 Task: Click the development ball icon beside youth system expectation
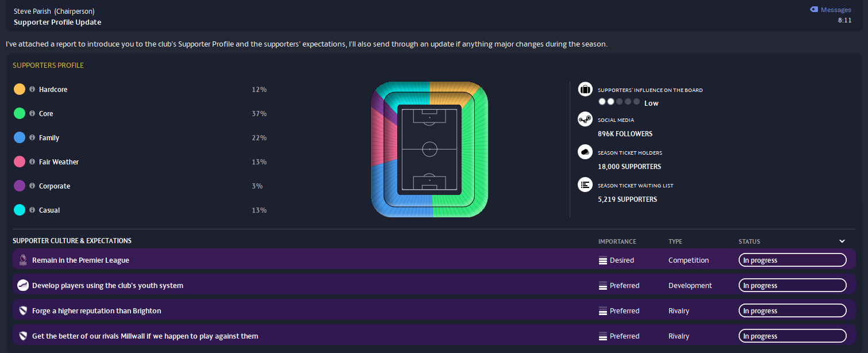tap(23, 285)
